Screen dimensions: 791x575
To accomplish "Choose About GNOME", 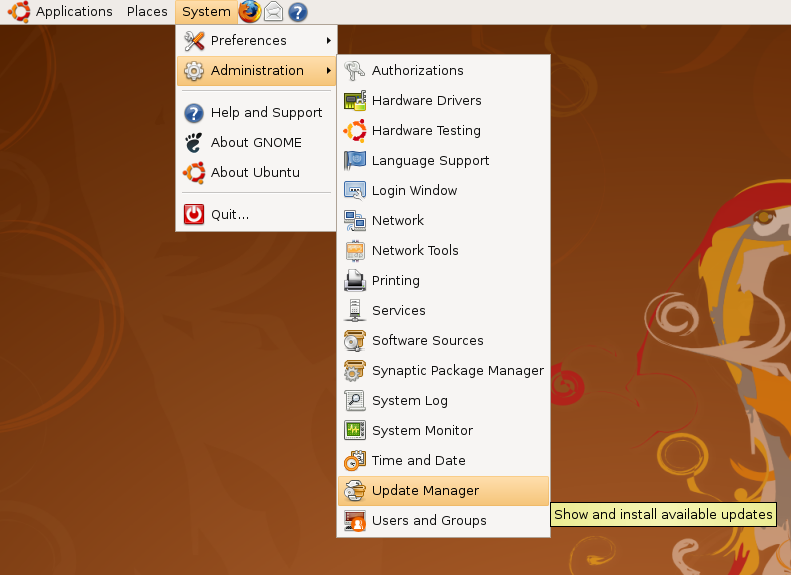I will coord(257,143).
